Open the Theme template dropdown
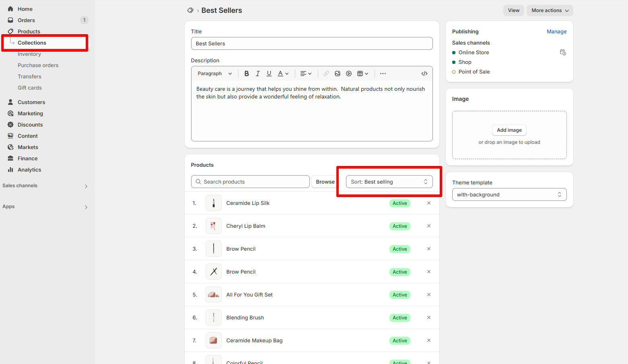The image size is (628, 364). click(509, 194)
